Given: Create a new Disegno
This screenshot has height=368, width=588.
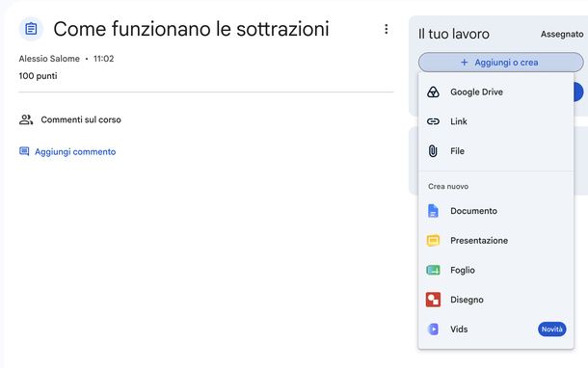Looking at the screenshot, I should coord(495,300).
